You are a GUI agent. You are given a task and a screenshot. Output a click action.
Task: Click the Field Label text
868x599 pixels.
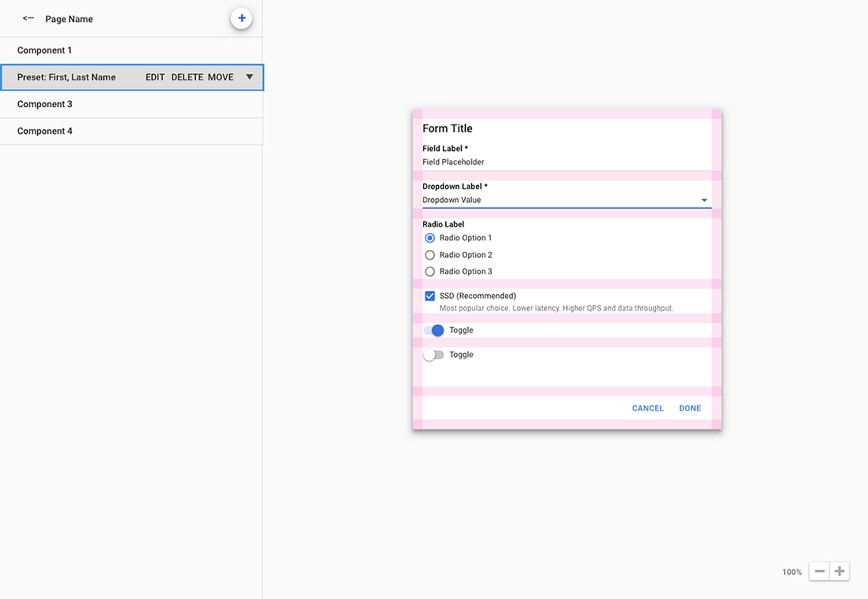click(445, 148)
